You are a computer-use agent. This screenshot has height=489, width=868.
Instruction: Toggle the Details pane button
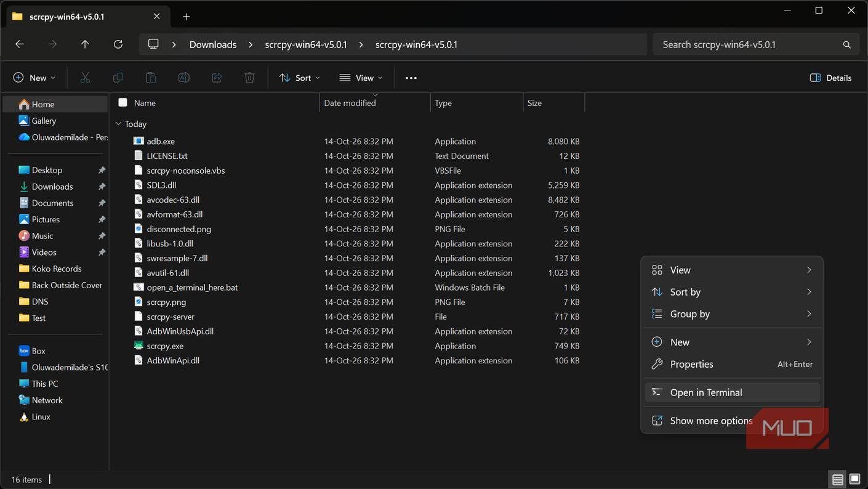[x=830, y=78]
